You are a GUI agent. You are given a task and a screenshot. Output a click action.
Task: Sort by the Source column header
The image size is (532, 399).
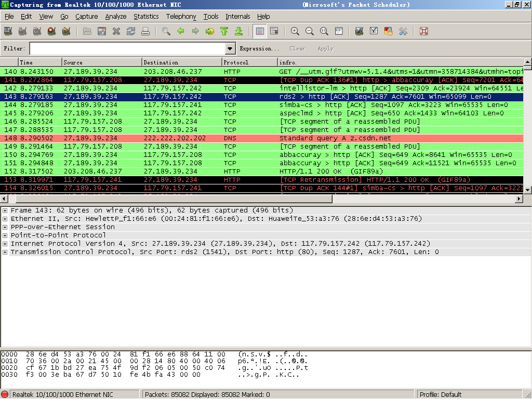(102, 62)
